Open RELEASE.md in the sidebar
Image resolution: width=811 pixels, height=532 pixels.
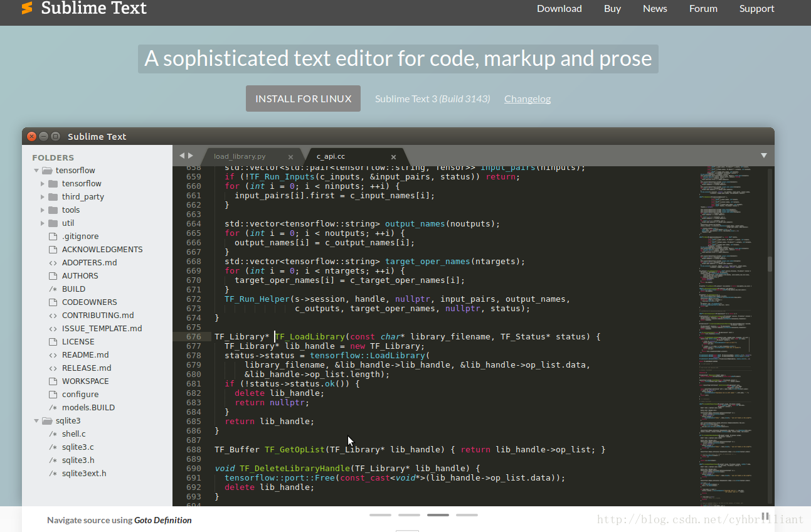pyautogui.click(x=87, y=368)
